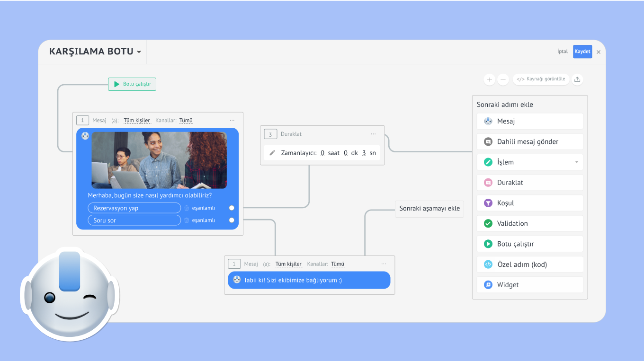Screen dimensions: 644x361
Task: Click the İptal cancel link
Action: (x=562, y=52)
